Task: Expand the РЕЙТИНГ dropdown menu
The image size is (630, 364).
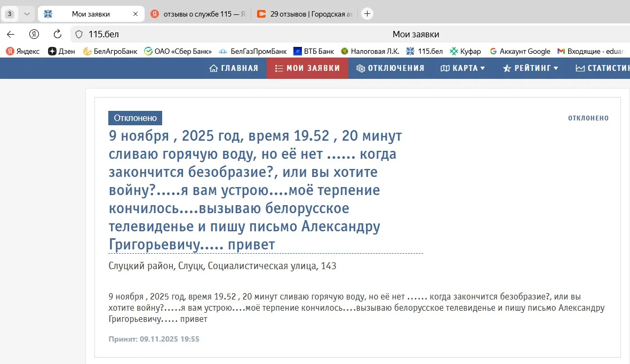Action: click(x=530, y=68)
